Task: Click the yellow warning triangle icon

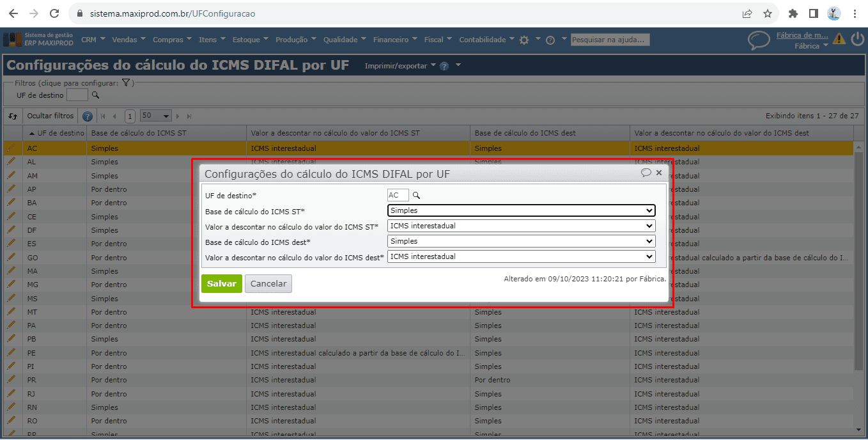Action: [x=839, y=40]
